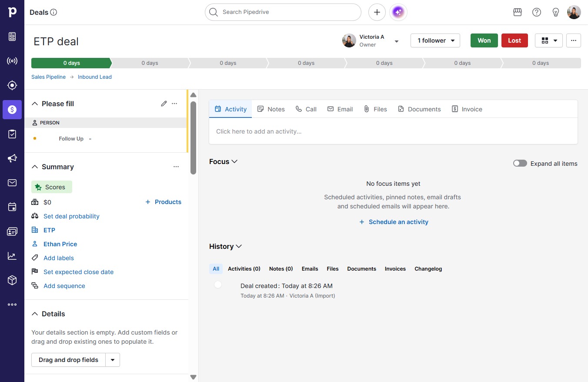Screen dimensions: 588x382
Task: Toggle Expand all items switch
Action: [520, 164]
